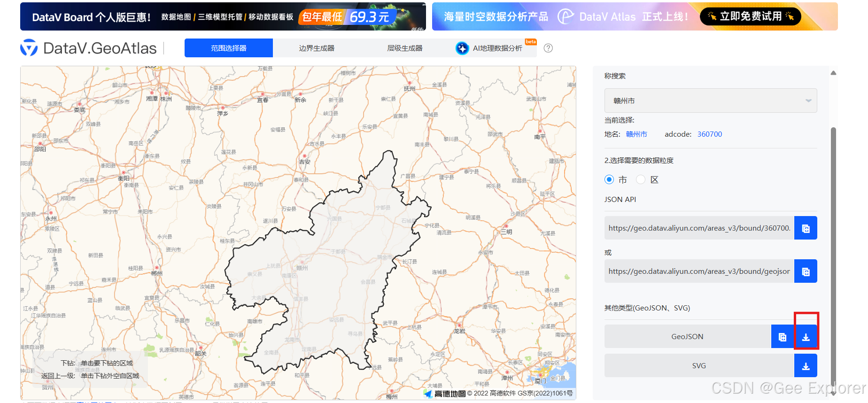The width and height of the screenshot is (868, 403).
Task: Click the 2.选择需要的数据粒度 heading
Action: pyautogui.click(x=639, y=161)
